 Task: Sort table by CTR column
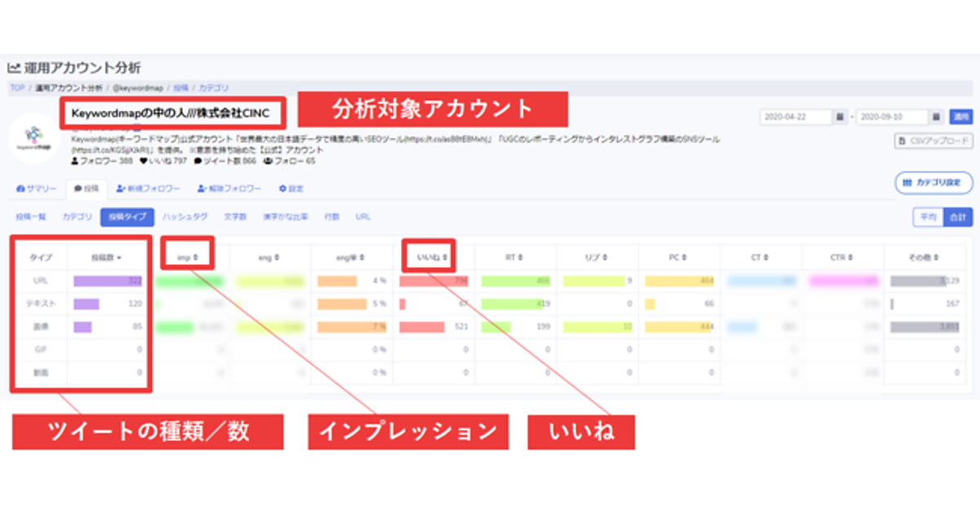click(x=842, y=257)
